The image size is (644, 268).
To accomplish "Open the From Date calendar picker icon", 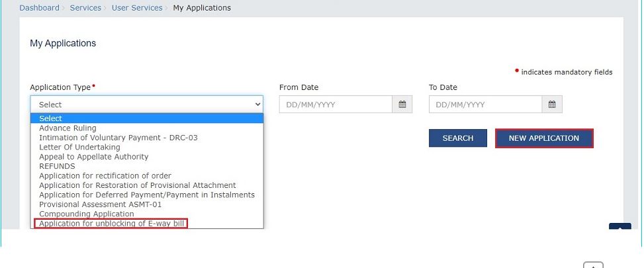I will pos(402,105).
